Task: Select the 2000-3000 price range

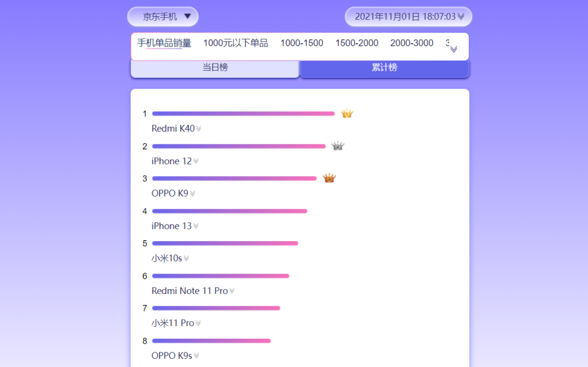Action: pos(412,43)
